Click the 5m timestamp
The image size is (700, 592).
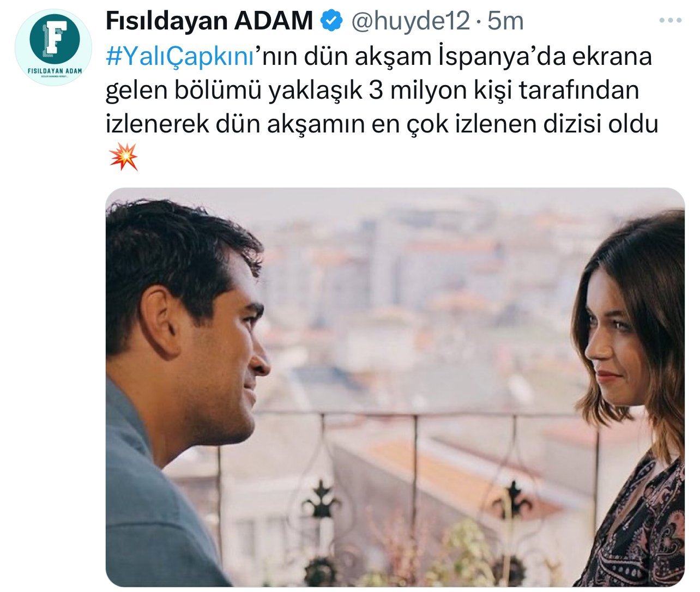click(505, 21)
